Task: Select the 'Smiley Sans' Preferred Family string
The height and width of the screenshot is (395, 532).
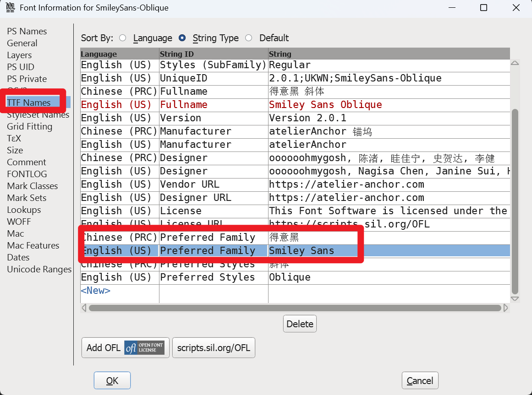Action: [x=389, y=251]
